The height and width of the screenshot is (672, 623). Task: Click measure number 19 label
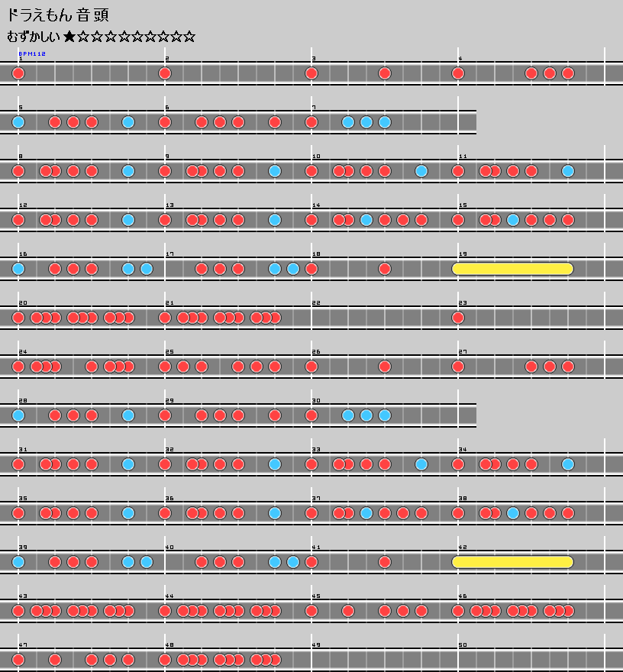coord(463,254)
